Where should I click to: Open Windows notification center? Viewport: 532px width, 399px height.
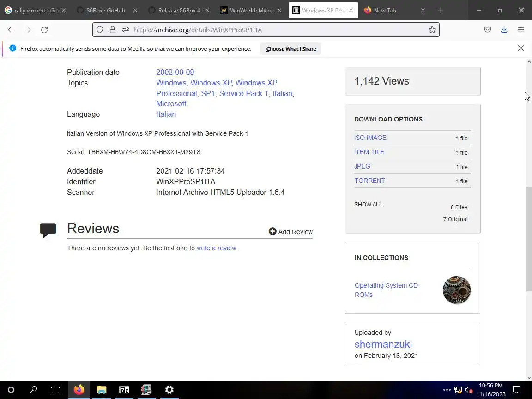point(517,390)
